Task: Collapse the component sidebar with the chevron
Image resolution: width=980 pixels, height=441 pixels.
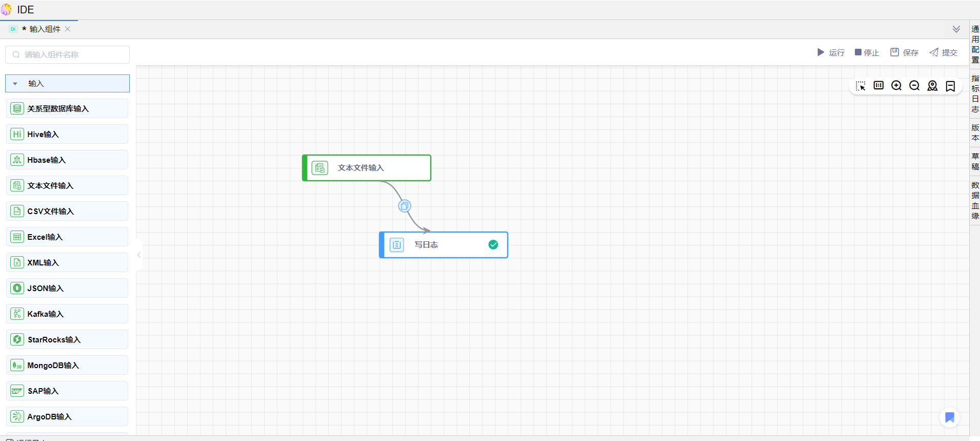Action: (139, 255)
